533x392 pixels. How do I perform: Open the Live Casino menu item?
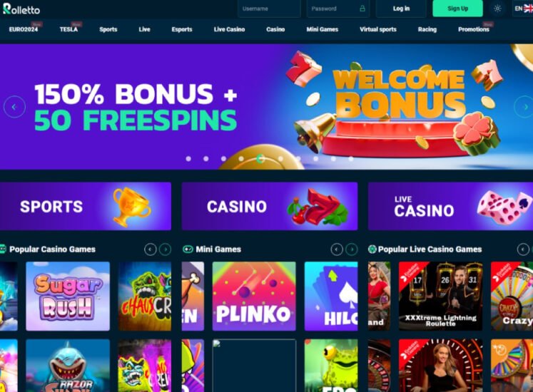tap(230, 29)
